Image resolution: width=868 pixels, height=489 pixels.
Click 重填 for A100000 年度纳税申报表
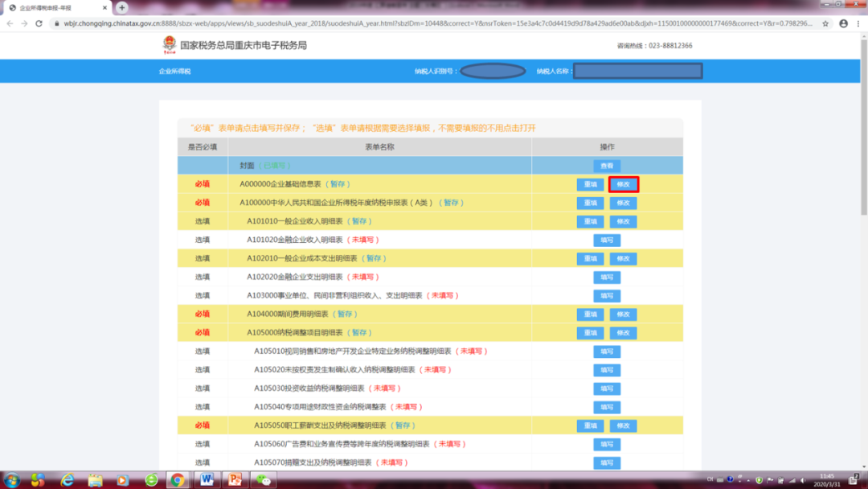coord(590,203)
